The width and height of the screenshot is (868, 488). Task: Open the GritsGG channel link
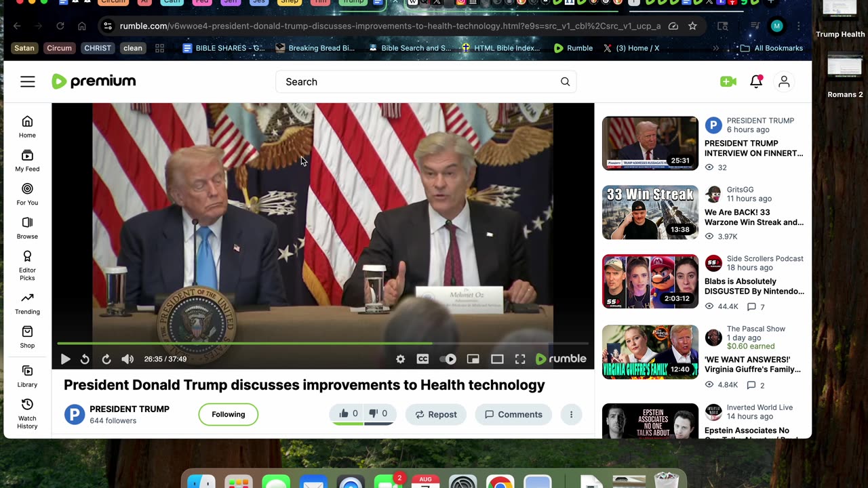click(x=740, y=190)
